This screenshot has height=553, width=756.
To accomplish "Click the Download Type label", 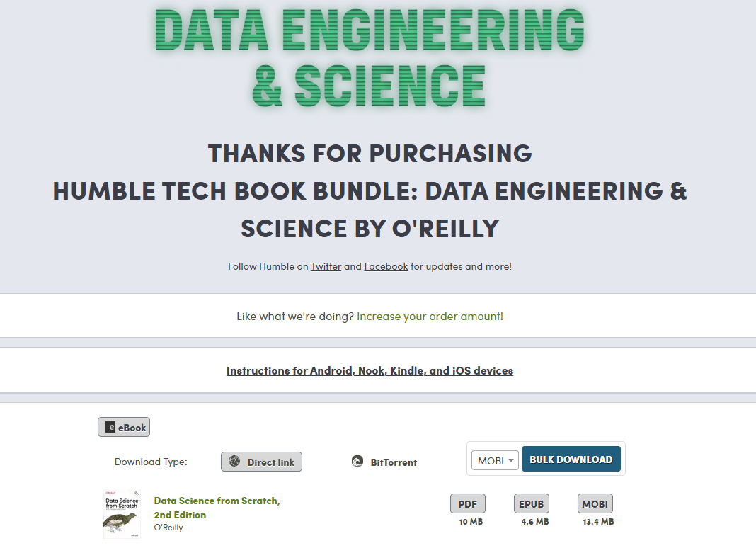I will tap(151, 462).
